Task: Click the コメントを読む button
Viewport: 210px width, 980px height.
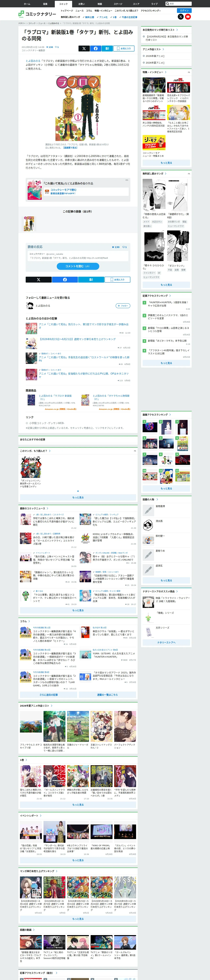Action: (78, 266)
